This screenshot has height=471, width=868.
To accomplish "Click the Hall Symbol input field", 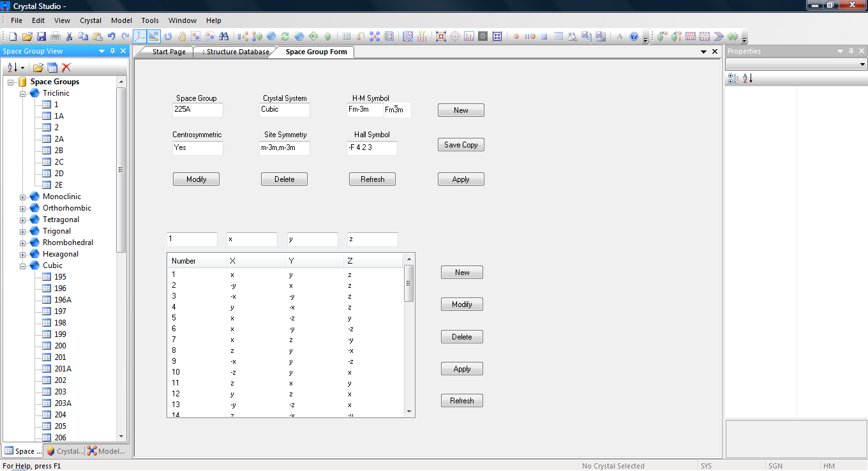I will 372,148.
